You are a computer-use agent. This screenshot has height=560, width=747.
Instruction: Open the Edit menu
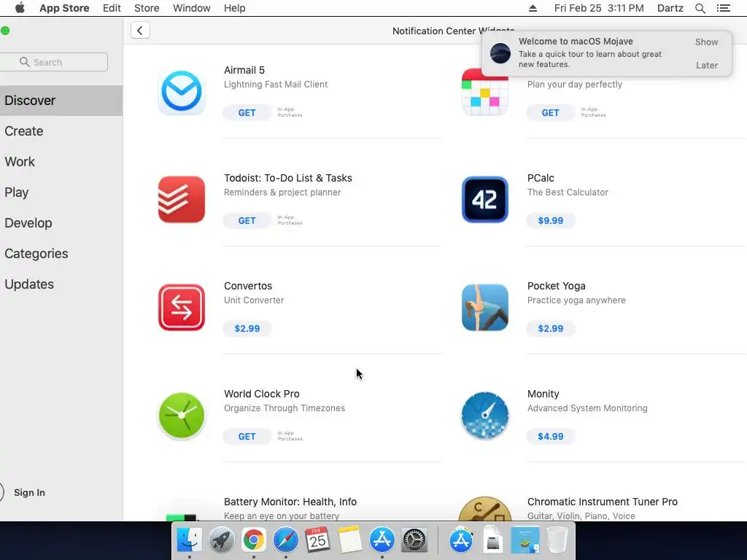(112, 8)
